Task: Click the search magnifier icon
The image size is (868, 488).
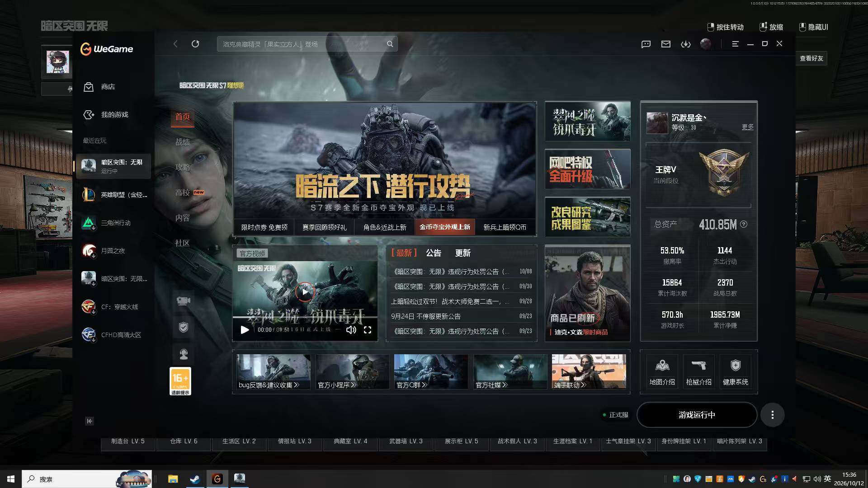Action: 390,44
